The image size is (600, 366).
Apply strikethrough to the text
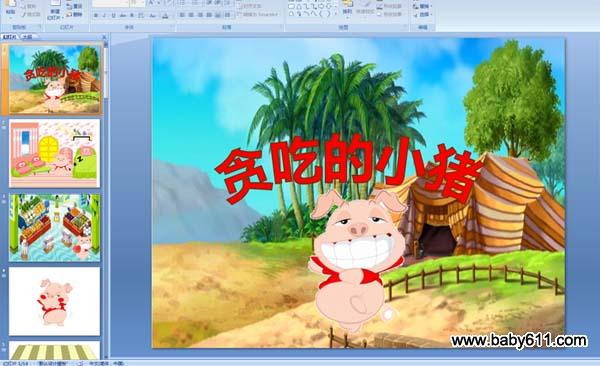pyautogui.click(x=123, y=15)
